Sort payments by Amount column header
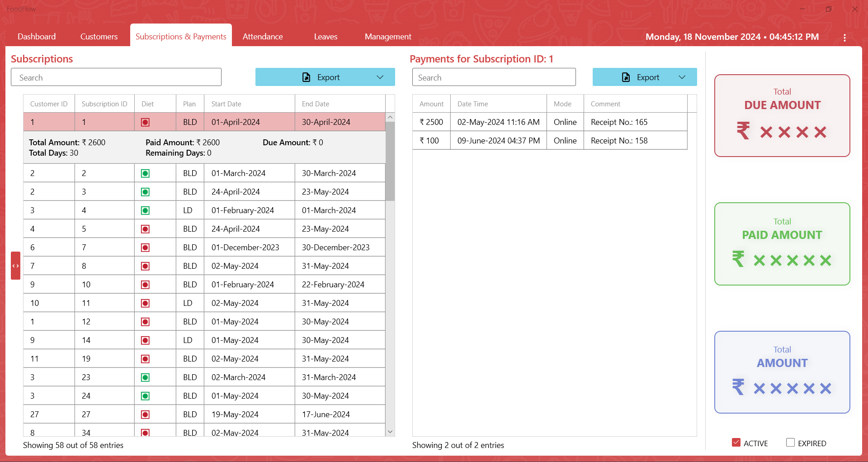The image size is (868, 462). (431, 104)
